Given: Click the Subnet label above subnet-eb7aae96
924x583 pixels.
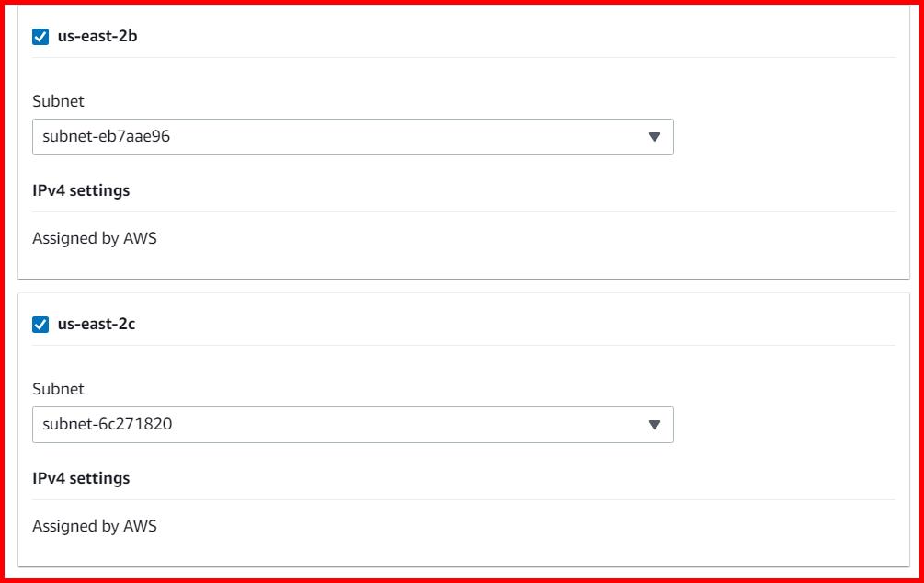Looking at the screenshot, I should click(x=59, y=101).
